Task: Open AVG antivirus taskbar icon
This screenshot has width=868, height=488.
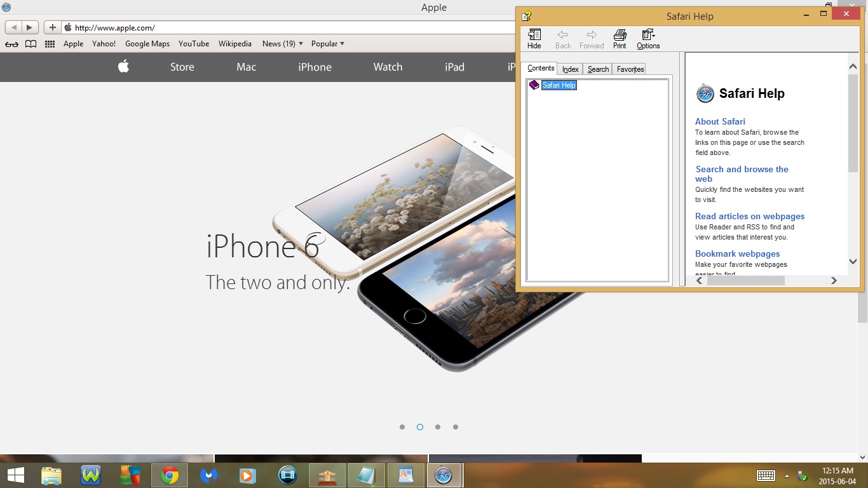Action: click(130, 475)
